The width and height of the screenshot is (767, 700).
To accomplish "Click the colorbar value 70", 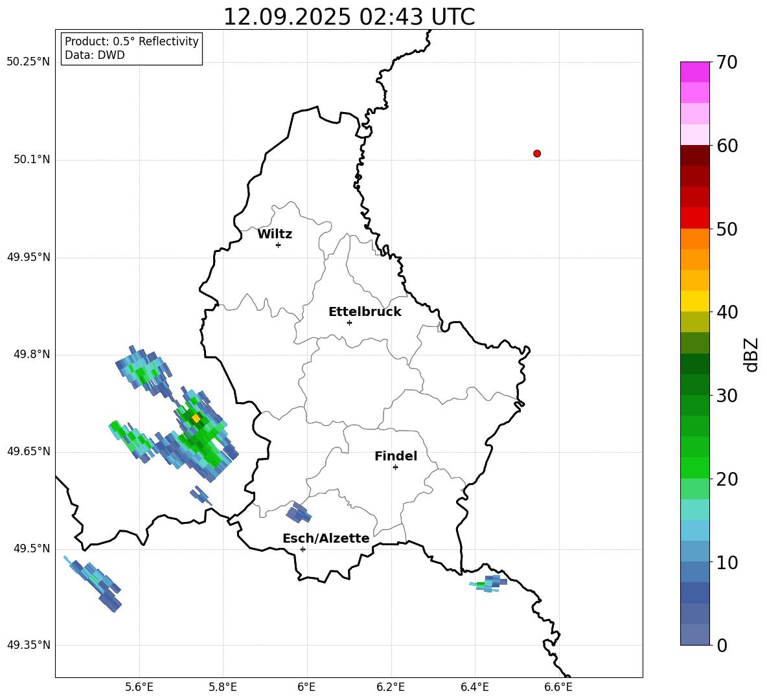I will coord(727,62).
